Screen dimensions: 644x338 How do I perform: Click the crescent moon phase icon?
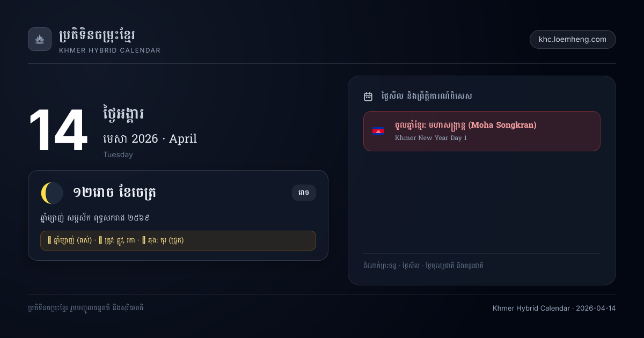pos(52,193)
